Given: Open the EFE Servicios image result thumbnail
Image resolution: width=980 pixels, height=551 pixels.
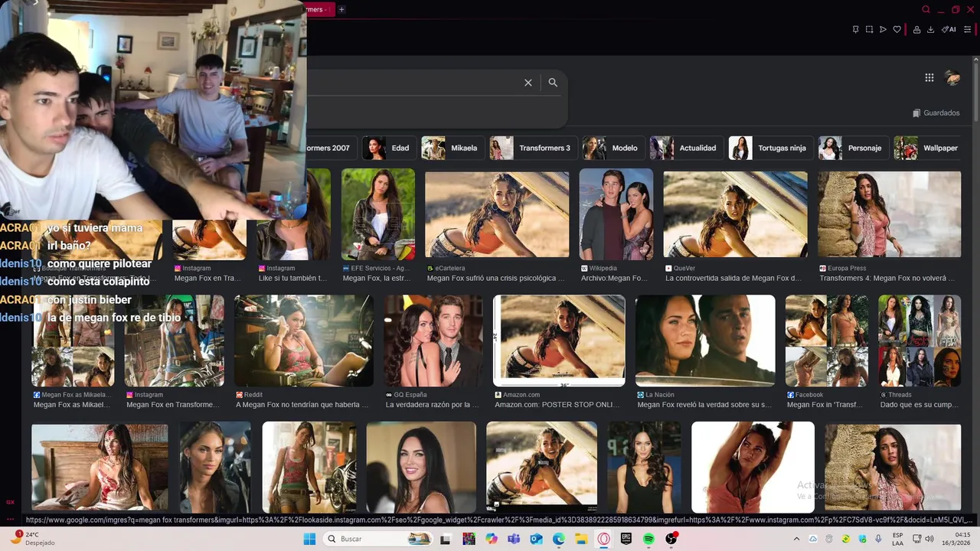Looking at the screenshot, I should pos(378,214).
